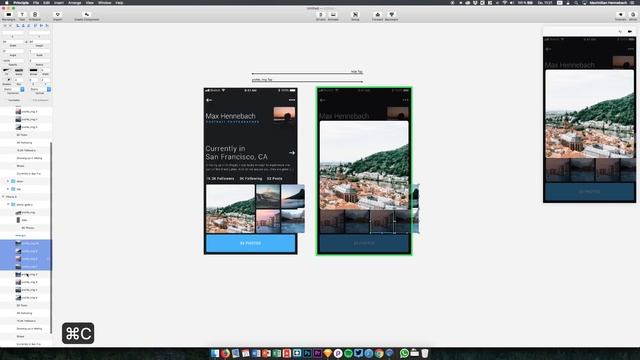Click the Height input field
Screen dimensions: 640x360
coord(40,42)
